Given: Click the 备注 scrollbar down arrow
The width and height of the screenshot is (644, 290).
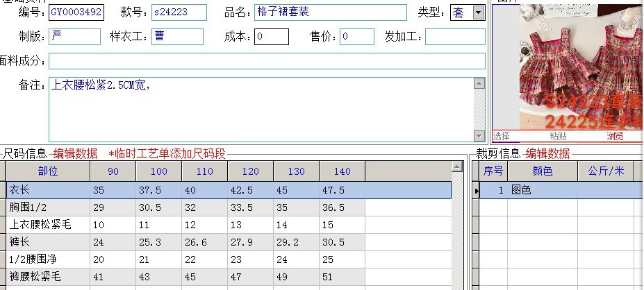Looking at the screenshot, I should [479, 135].
